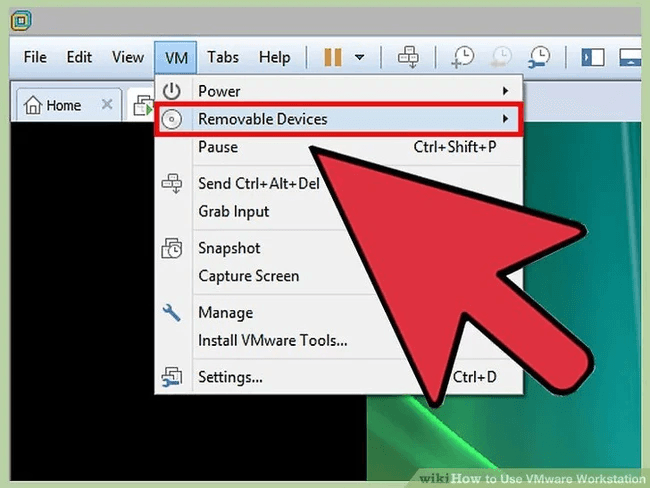The height and width of the screenshot is (488, 650).
Task: Select the virtual machine tab icon
Action: click(x=143, y=105)
